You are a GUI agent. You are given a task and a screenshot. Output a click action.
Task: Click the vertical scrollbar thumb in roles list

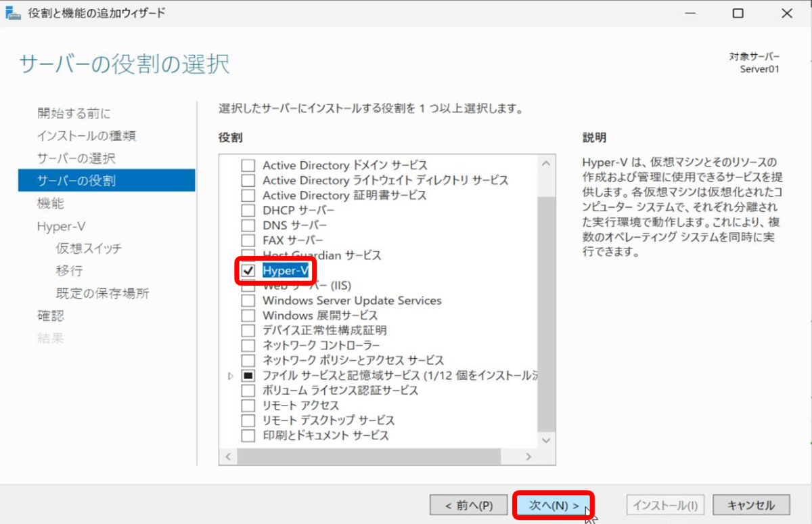pos(547,313)
